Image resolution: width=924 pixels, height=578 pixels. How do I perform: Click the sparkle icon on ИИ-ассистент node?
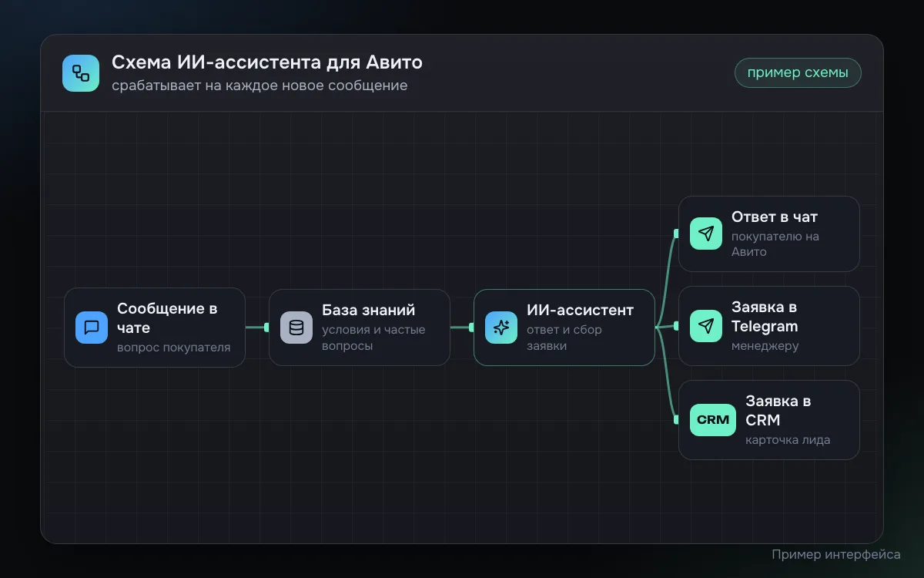pyautogui.click(x=501, y=328)
